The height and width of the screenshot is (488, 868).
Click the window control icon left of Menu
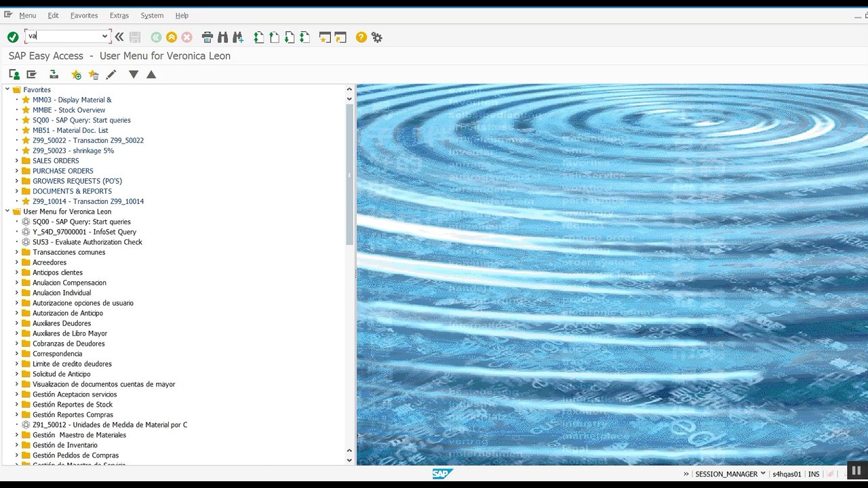pyautogui.click(x=8, y=14)
